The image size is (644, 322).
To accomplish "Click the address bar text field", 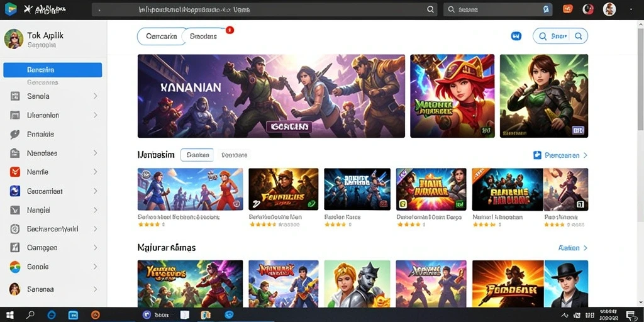I will [x=264, y=9].
